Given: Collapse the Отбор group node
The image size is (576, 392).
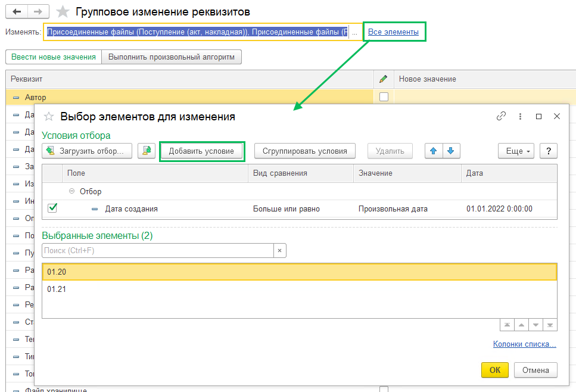Looking at the screenshot, I should click(x=71, y=191).
